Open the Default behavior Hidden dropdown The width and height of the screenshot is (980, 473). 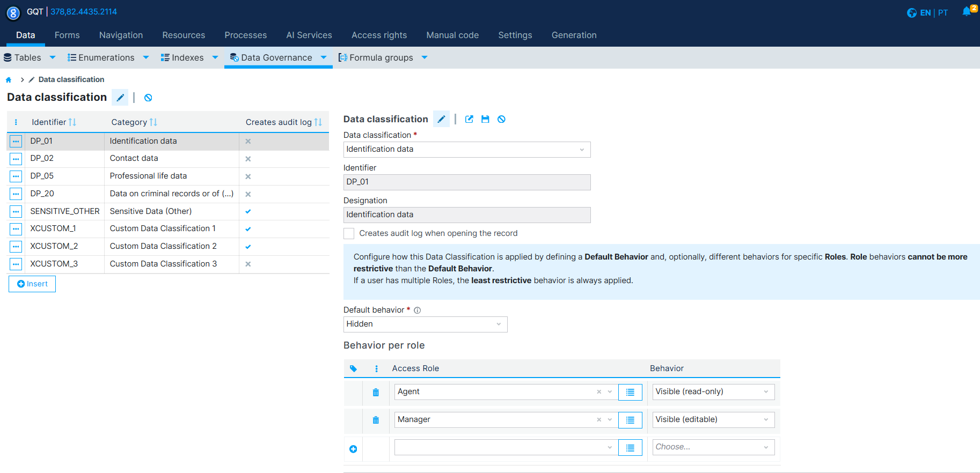click(425, 324)
